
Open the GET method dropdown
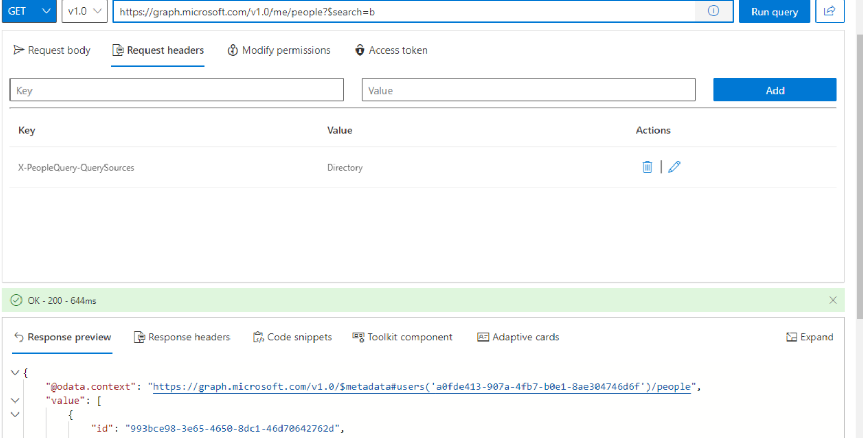pos(29,11)
